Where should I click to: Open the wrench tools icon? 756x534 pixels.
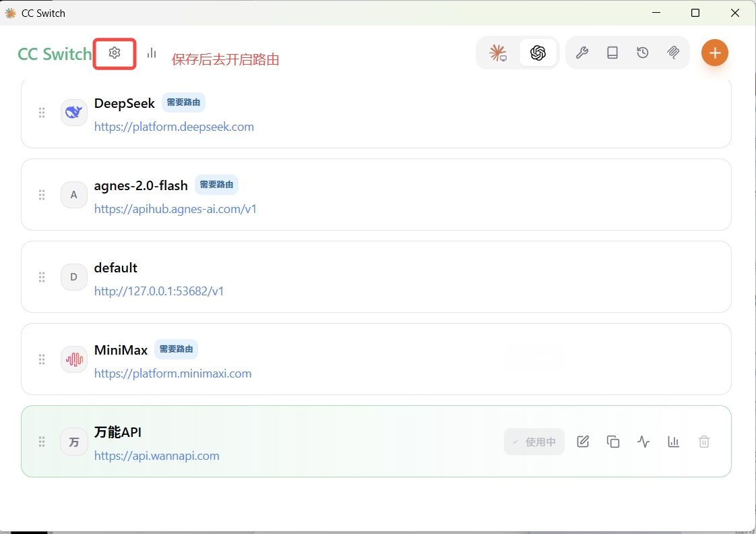point(582,53)
